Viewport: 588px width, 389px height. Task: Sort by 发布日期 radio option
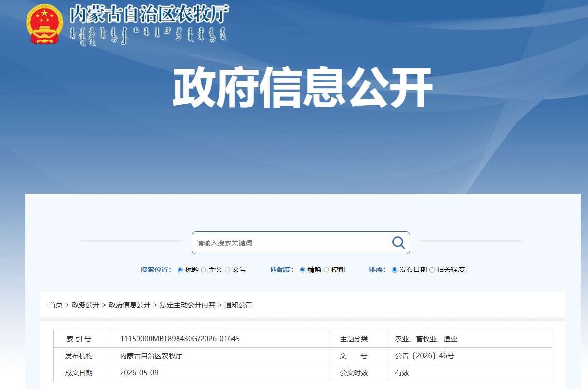tap(394, 270)
